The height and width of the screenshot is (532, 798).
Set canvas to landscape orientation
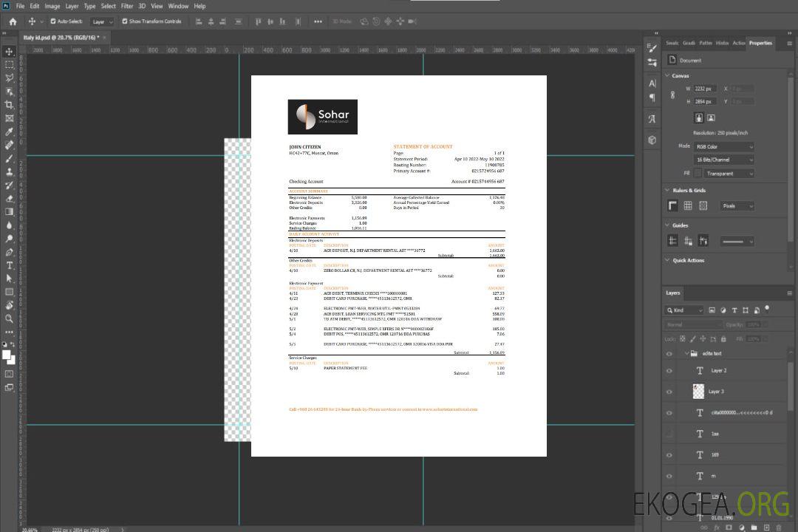pyautogui.click(x=711, y=118)
